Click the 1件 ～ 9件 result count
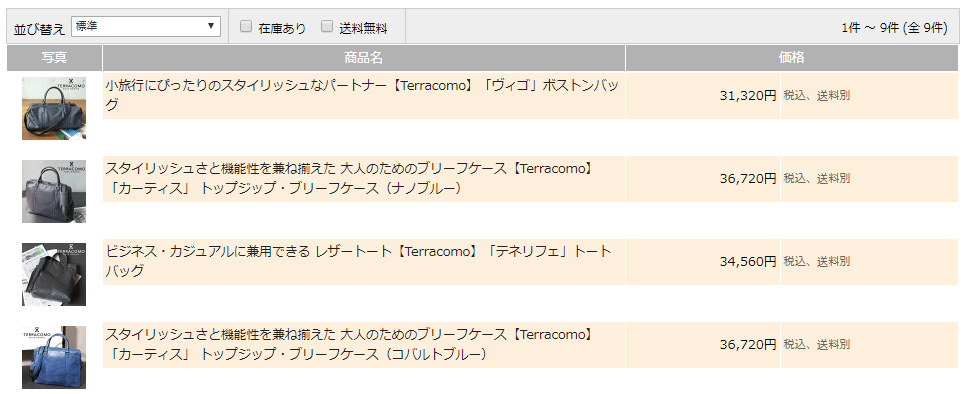Image resolution: width=966 pixels, height=394 pixels. 894,28
